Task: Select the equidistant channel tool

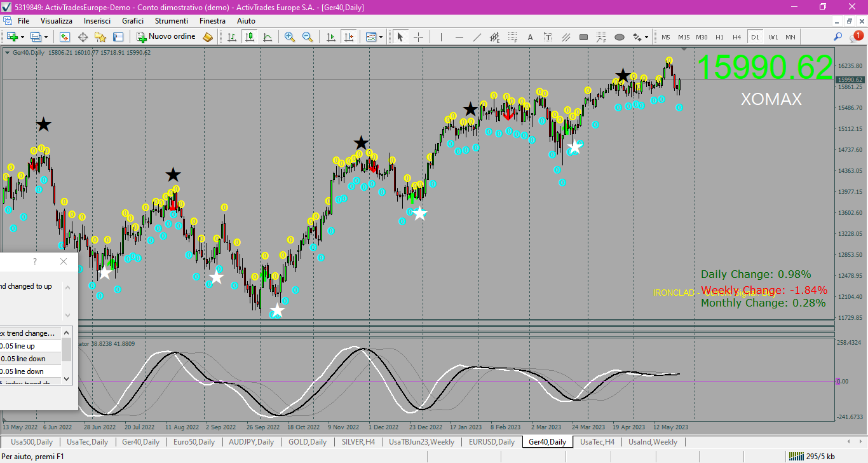Action: [x=495, y=37]
